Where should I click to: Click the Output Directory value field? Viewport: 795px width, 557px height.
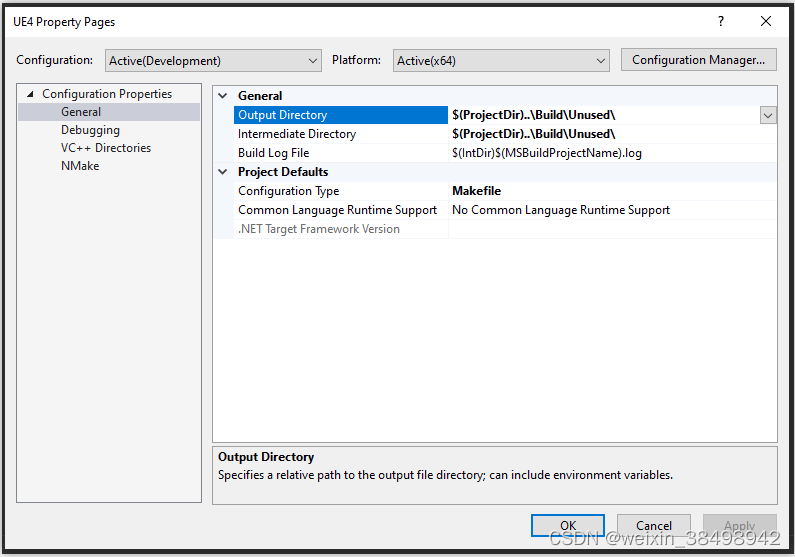coord(604,115)
